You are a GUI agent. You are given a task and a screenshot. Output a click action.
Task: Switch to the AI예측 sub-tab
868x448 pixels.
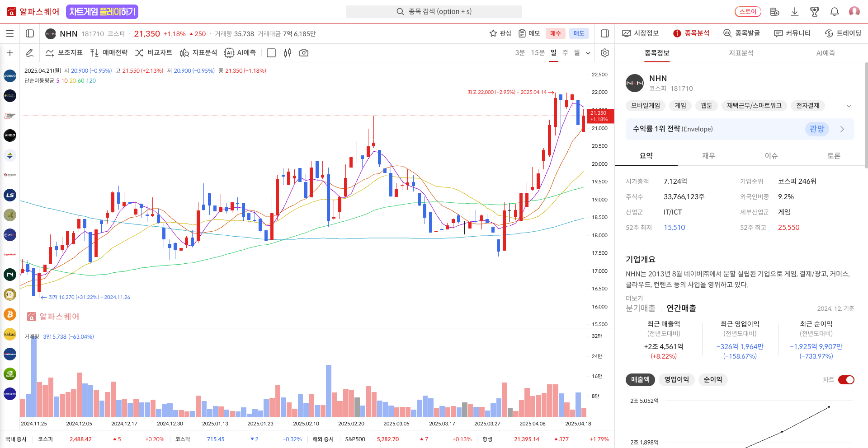tap(826, 53)
